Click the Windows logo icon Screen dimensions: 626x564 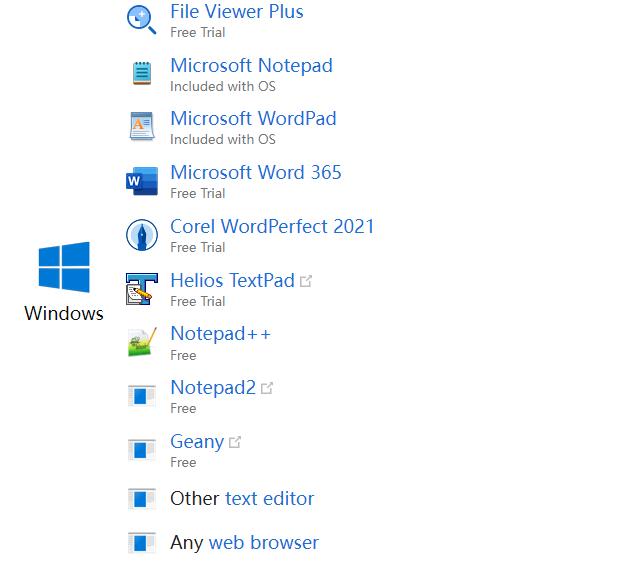[x=64, y=267]
